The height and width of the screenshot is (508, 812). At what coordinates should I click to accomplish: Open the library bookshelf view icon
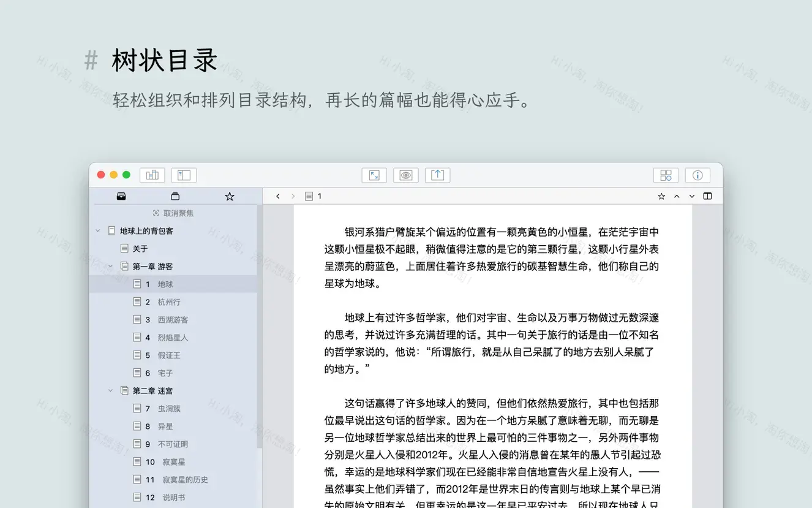(x=152, y=175)
